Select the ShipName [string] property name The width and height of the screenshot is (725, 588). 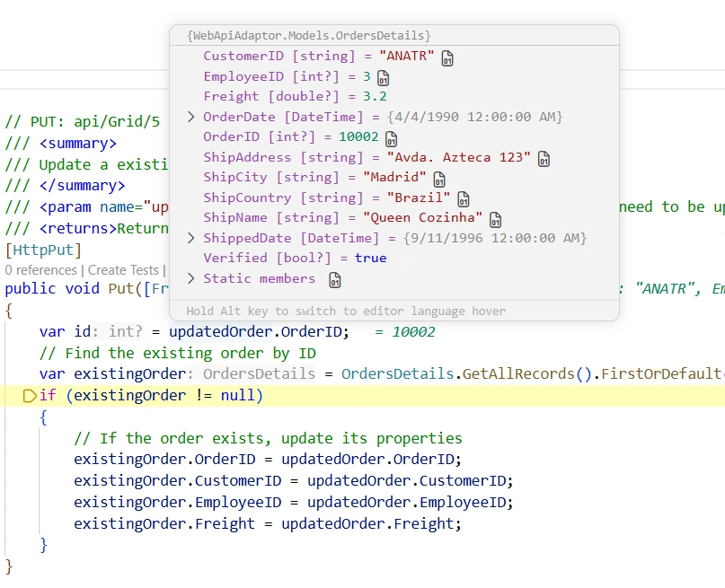(271, 217)
